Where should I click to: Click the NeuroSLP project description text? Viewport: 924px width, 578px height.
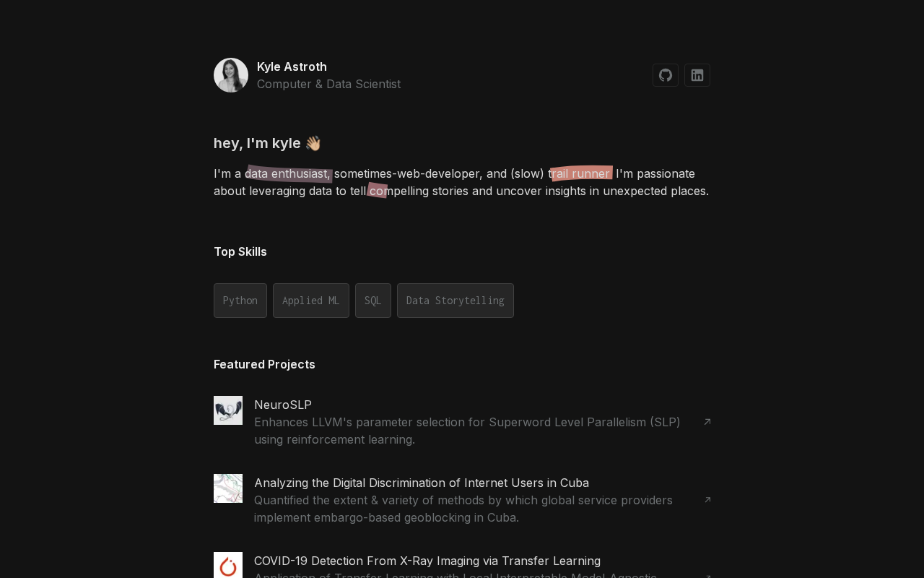click(x=467, y=431)
